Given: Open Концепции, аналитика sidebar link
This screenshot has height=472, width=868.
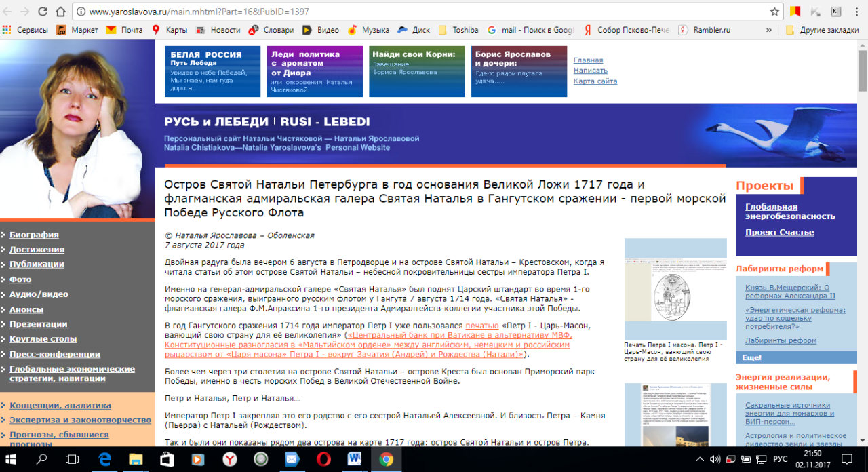Looking at the screenshot, I should tap(60, 405).
